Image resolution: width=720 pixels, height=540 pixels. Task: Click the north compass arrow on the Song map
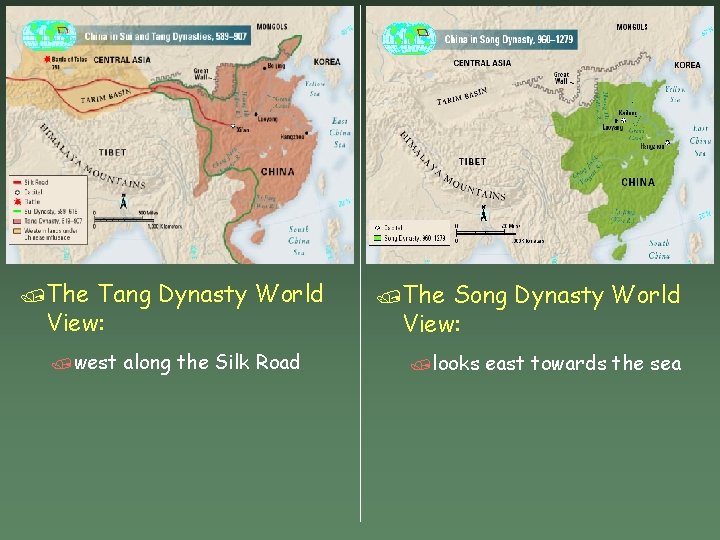[x=484, y=213]
